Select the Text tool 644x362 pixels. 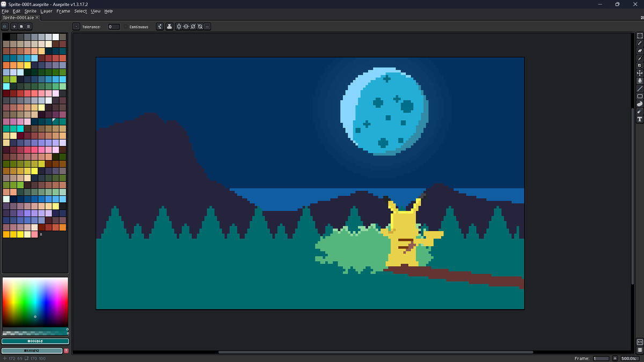(x=640, y=119)
